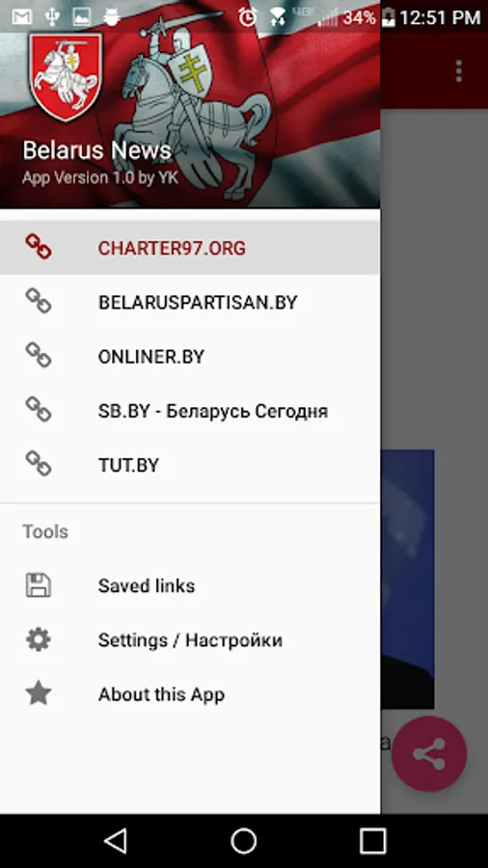Tap the pink share floating button
The image size is (488, 868).
coord(429,753)
